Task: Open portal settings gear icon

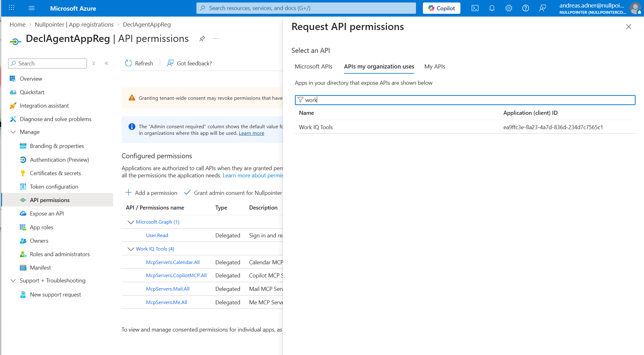Action: click(x=509, y=8)
